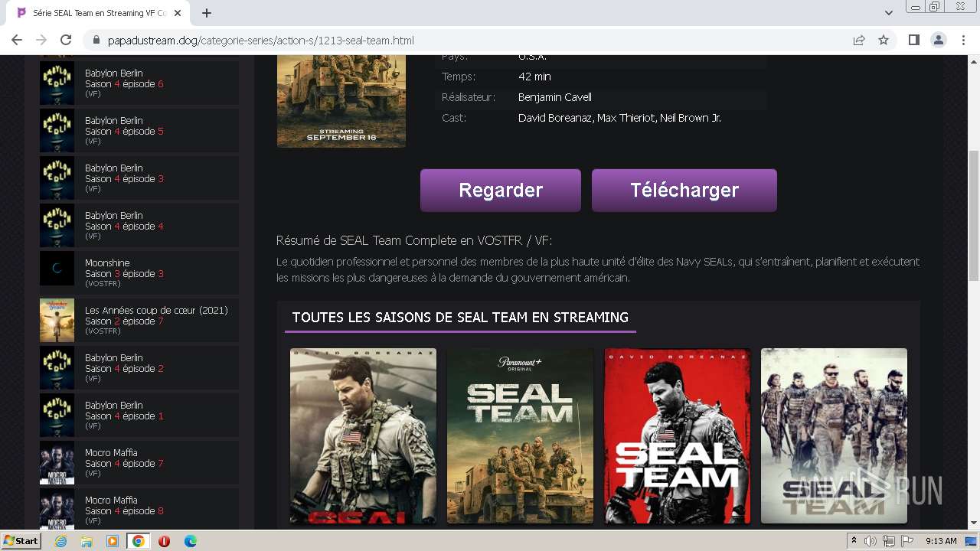
Task: Open a new tab with the plus icon
Action: (x=207, y=13)
